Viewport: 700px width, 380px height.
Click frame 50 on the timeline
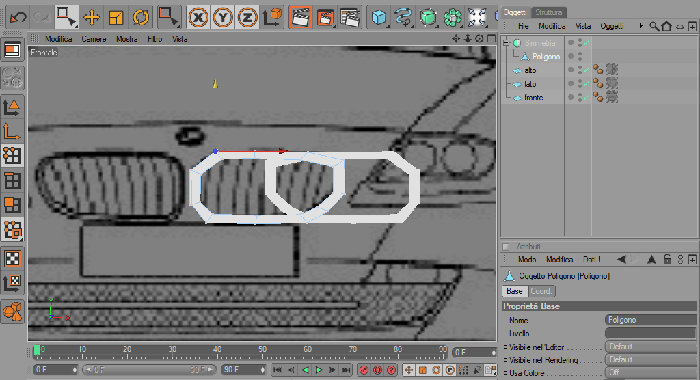click(262, 352)
